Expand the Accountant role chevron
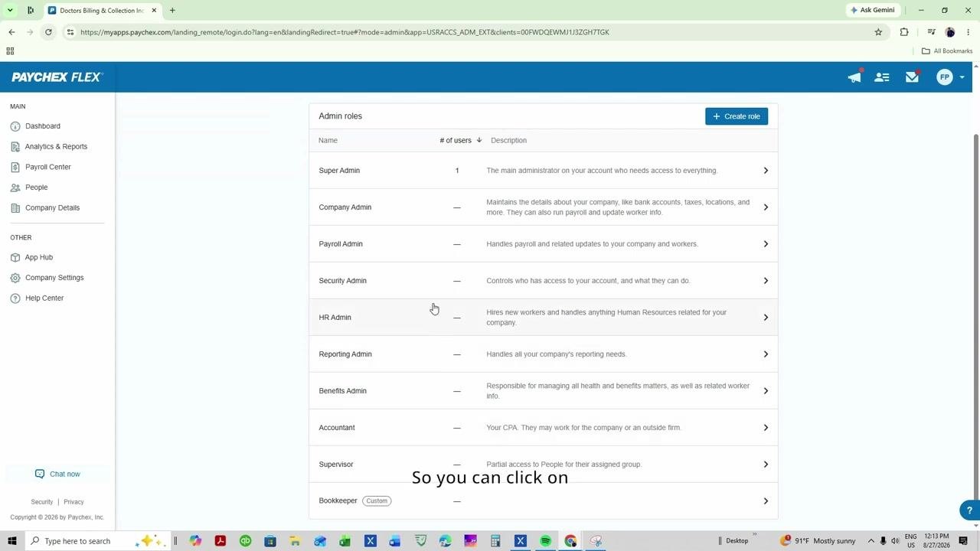The width and height of the screenshot is (980, 551). click(766, 428)
